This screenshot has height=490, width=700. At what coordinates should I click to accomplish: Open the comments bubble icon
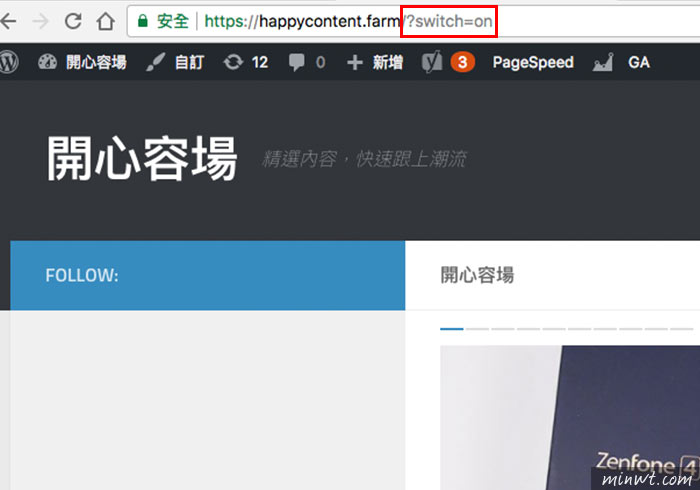[296, 62]
